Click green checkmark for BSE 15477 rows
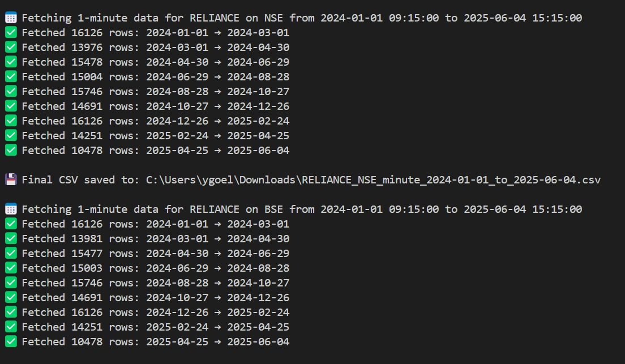The height and width of the screenshot is (364, 625). pos(11,253)
